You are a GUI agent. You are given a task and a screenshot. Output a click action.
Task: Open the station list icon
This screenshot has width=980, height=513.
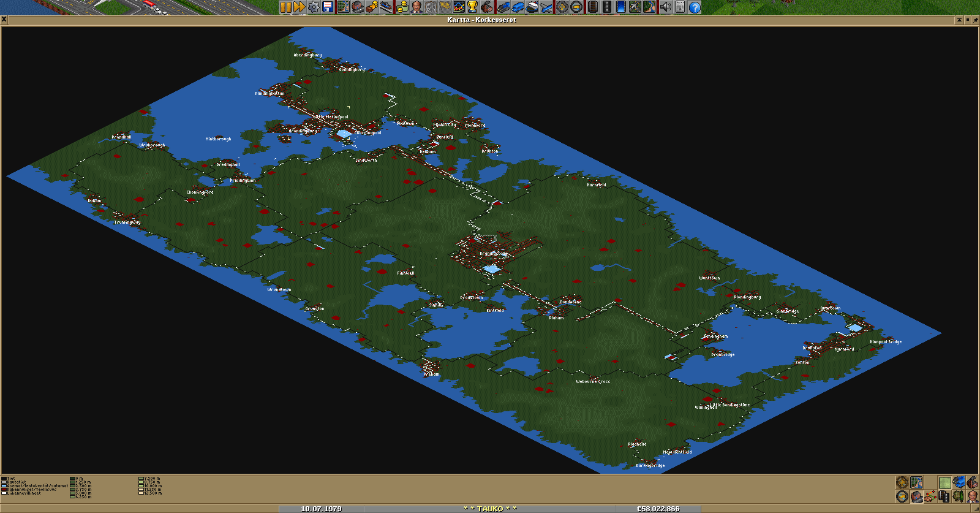(x=386, y=7)
